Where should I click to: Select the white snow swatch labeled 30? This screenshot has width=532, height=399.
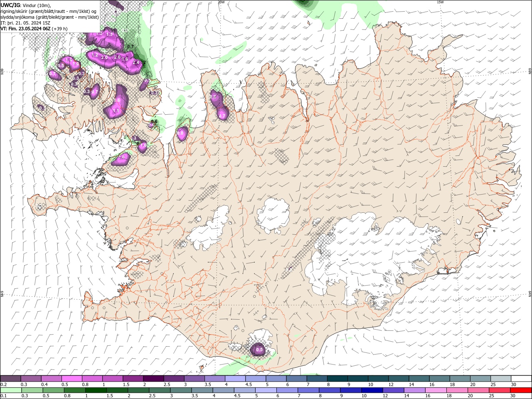tap(521, 379)
